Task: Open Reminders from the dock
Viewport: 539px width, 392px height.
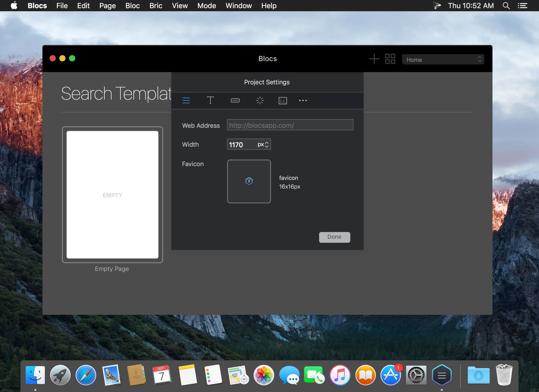Action: coord(213,375)
